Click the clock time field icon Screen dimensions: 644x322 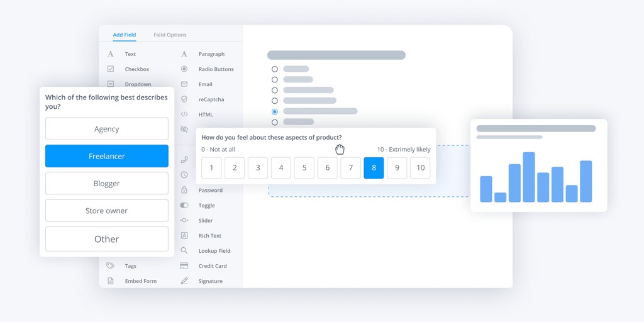[x=184, y=175]
